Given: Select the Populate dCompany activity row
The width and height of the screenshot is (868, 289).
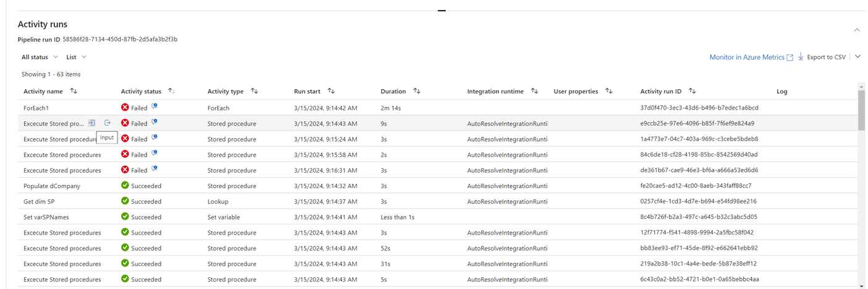Looking at the screenshot, I should (x=52, y=186).
